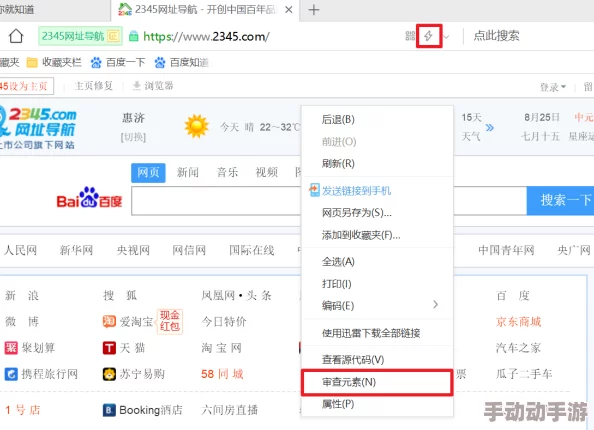Expand the dropdown arrow beside the lightning icon
Screen dimensions: 594x430
coord(447,37)
